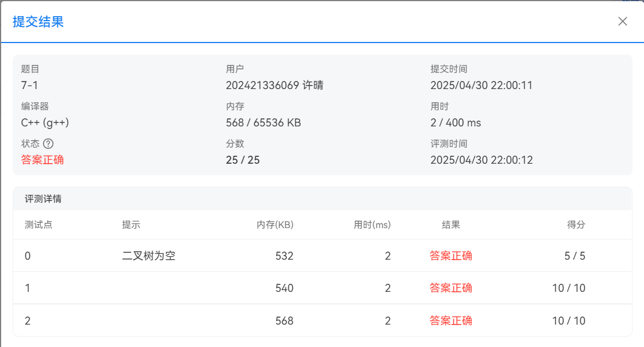Click the overall 答案正确 status under 状态
The image size is (644, 347).
coord(42,160)
